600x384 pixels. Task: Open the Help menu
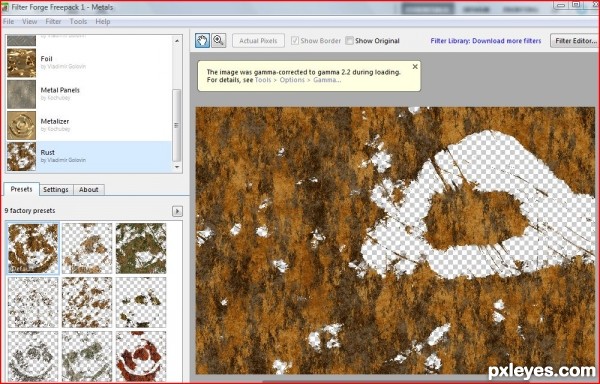click(x=103, y=22)
